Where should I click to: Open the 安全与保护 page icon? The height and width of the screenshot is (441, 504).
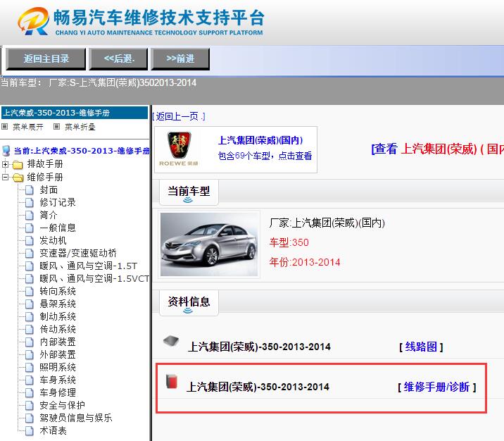tap(30, 405)
